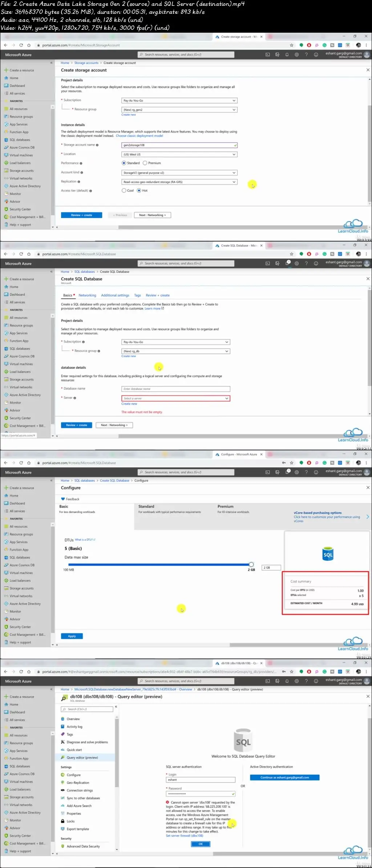Viewport: 372px width, 868px height.
Task: Select Premium performance radio button
Action: pyautogui.click(x=145, y=163)
